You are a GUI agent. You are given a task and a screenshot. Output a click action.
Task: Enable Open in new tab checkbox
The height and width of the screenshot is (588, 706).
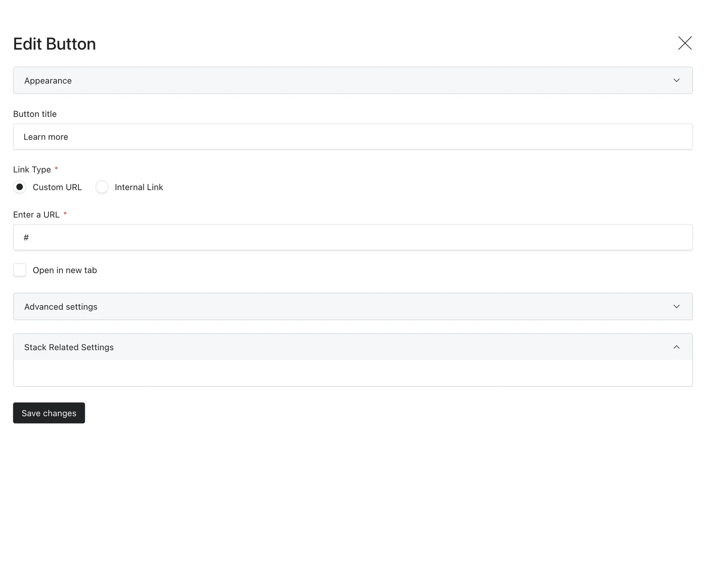[19, 270]
